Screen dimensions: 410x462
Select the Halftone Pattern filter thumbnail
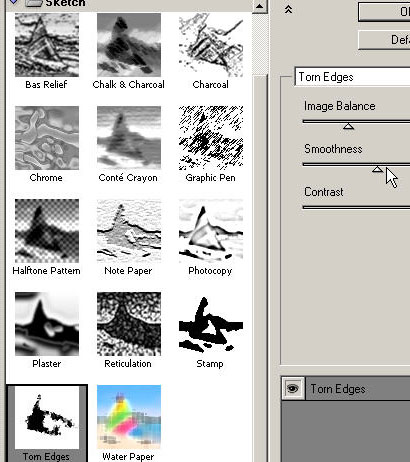(x=47, y=231)
